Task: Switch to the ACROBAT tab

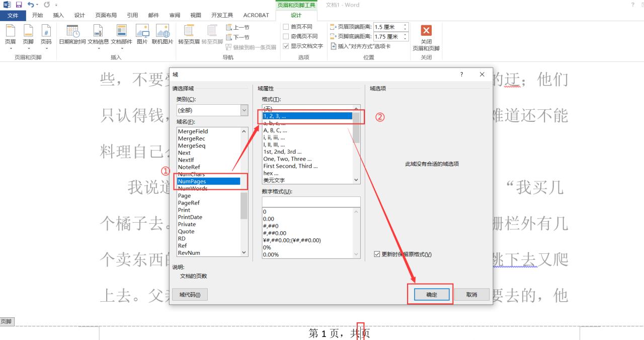Action: point(256,16)
